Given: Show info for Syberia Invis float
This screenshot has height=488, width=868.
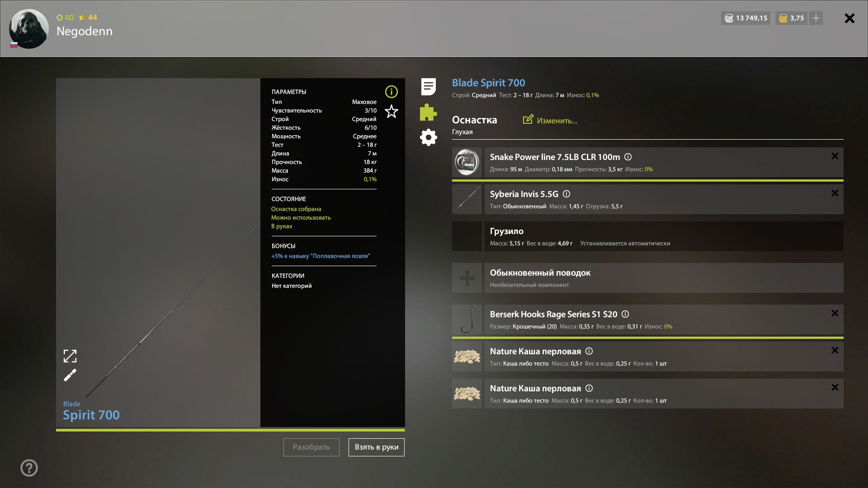Looking at the screenshot, I should click(566, 194).
